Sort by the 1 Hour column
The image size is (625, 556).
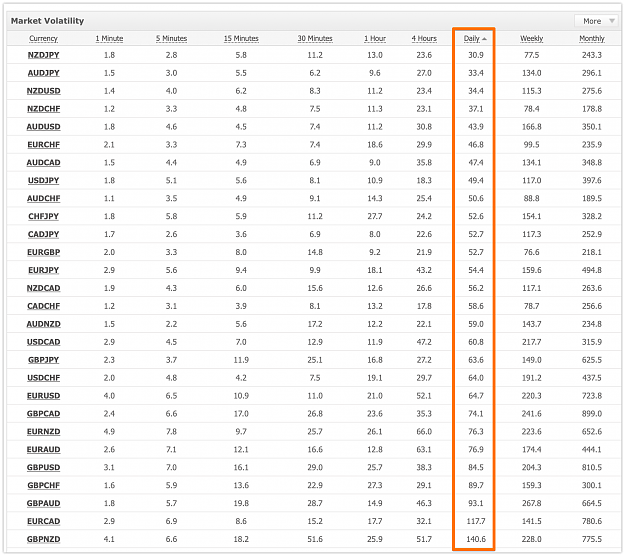click(375, 38)
